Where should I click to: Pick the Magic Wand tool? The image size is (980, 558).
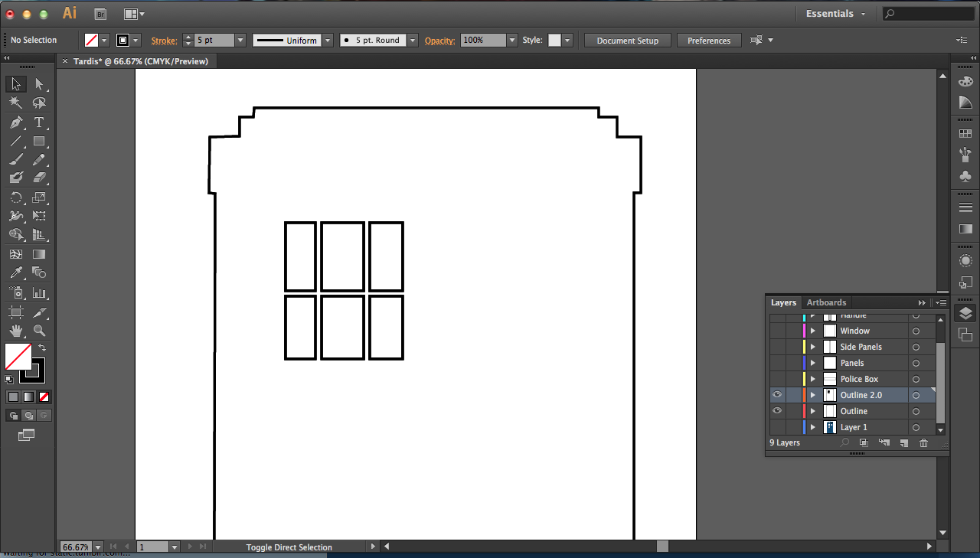tap(16, 103)
